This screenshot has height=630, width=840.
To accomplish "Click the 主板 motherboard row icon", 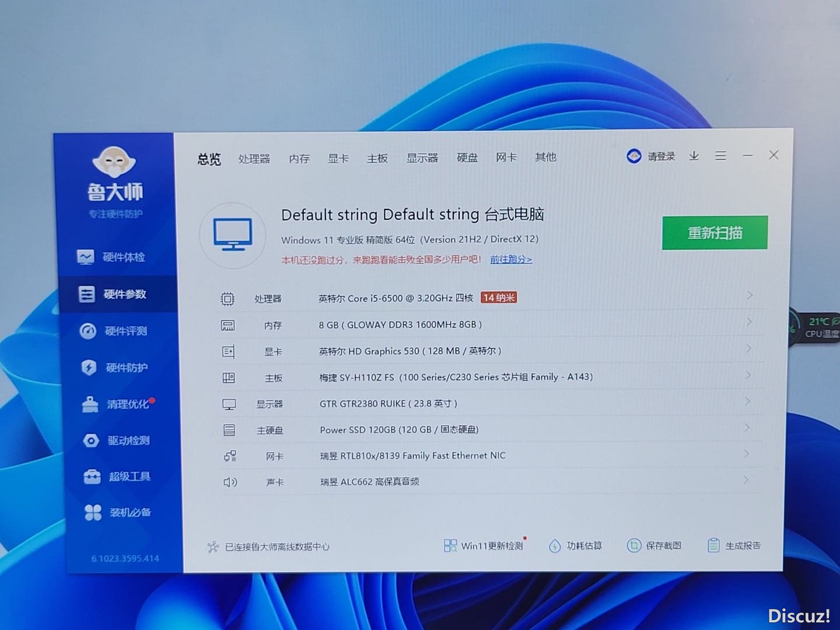I will pos(229,378).
